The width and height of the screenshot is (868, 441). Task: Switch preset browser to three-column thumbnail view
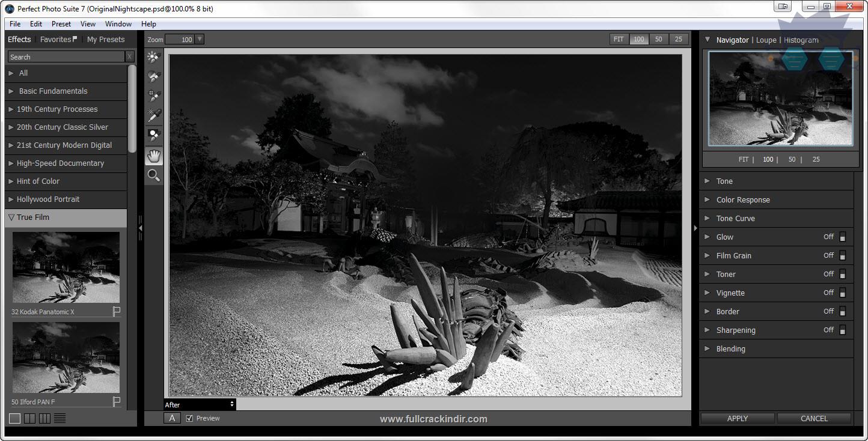pyautogui.click(x=44, y=418)
